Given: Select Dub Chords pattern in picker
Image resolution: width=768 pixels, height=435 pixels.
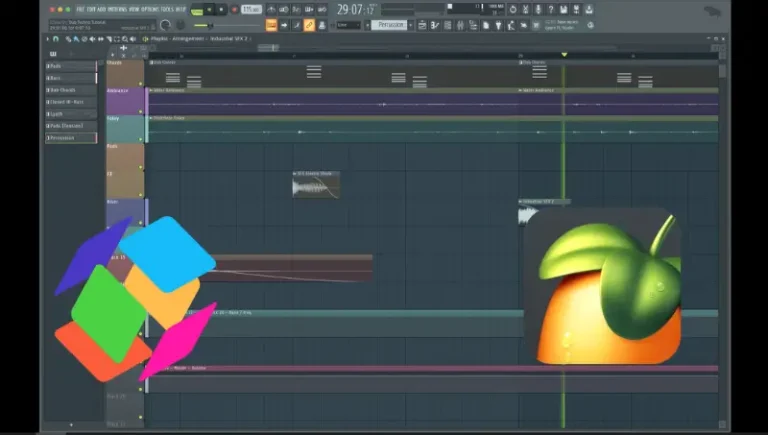Looking at the screenshot, I should coord(71,90).
